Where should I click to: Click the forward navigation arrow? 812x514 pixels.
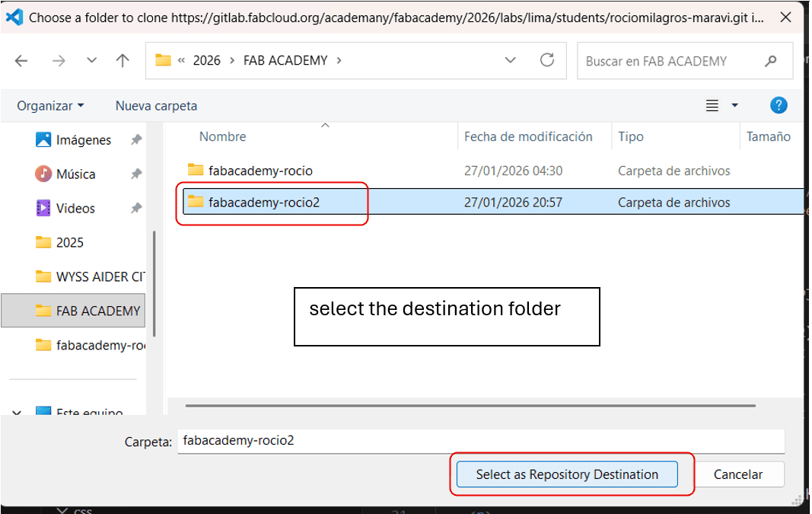(59, 61)
